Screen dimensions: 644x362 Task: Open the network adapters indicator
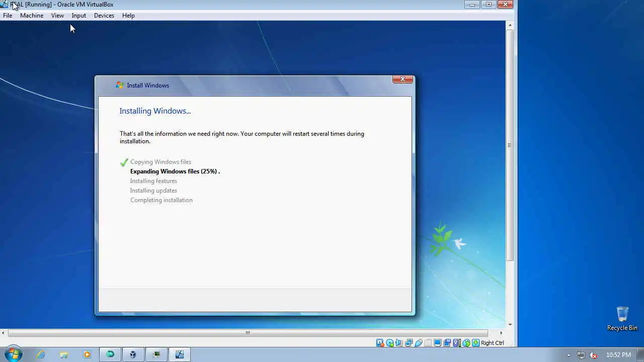pyautogui.click(x=409, y=343)
